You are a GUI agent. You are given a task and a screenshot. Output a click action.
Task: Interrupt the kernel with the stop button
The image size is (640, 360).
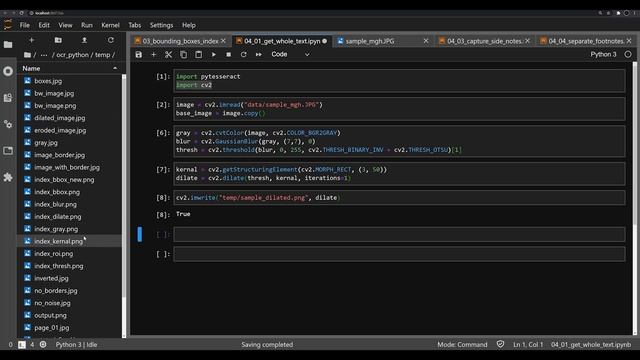tap(229, 54)
